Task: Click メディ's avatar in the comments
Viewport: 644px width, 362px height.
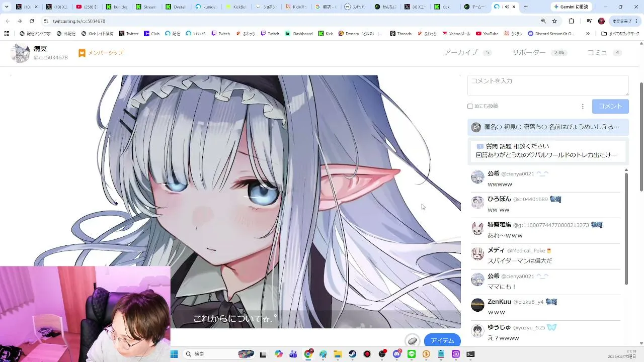Action: (477, 254)
